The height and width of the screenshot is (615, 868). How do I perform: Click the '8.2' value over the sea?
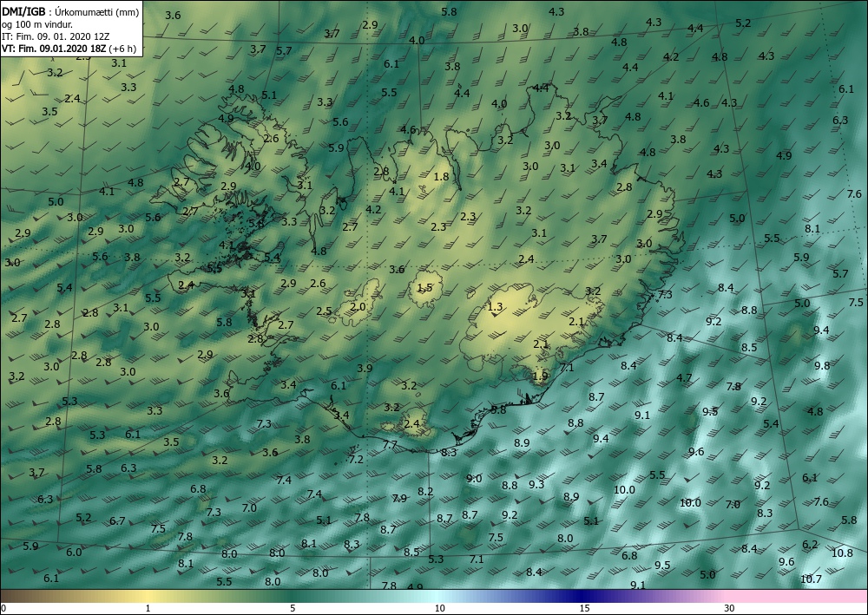[x=425, y=491]
